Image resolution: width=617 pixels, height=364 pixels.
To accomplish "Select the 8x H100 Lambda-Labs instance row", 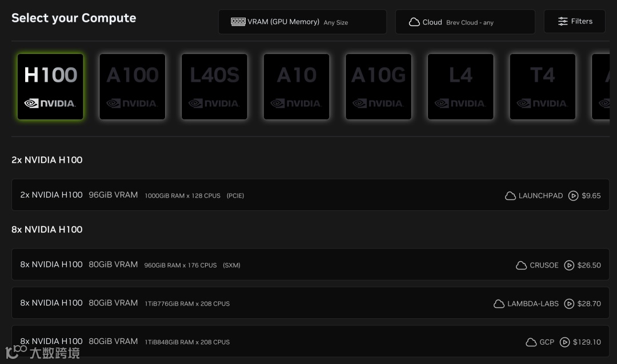I will (310, 303).
